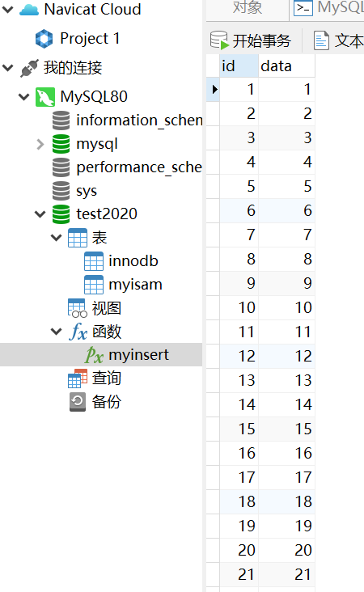Collapse the MySQL80 connection node
The width and height of the screenshot is (364, 592).
click(x=24, y=97)
